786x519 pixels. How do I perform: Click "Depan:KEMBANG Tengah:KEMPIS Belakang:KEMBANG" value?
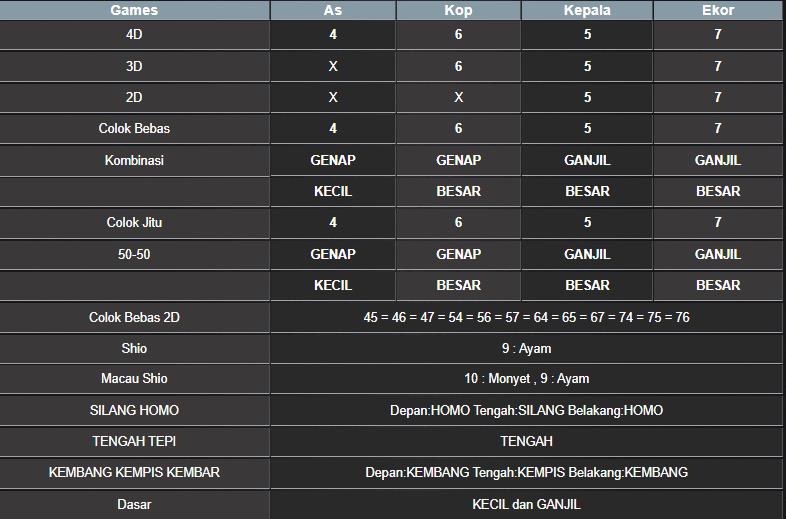point(526,472)
